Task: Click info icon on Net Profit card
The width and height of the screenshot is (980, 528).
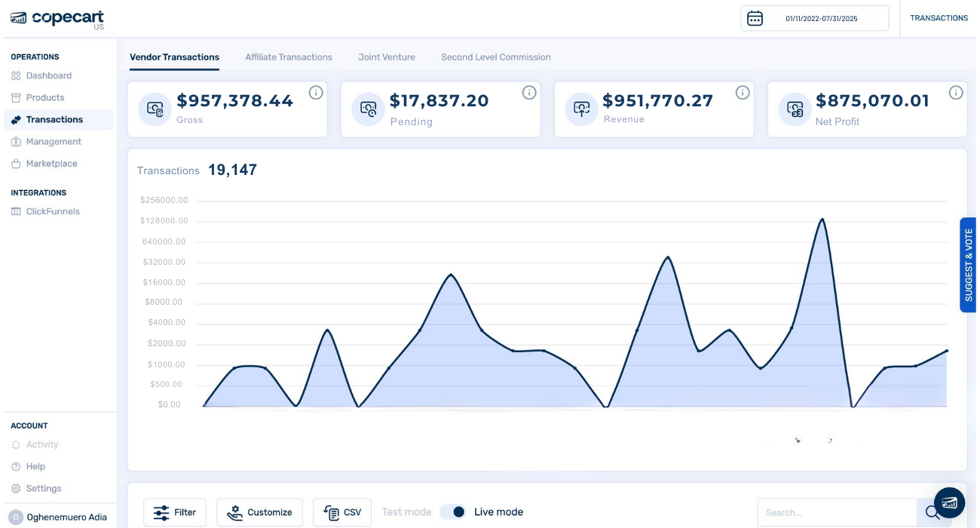Action: (x=956, y=93)
